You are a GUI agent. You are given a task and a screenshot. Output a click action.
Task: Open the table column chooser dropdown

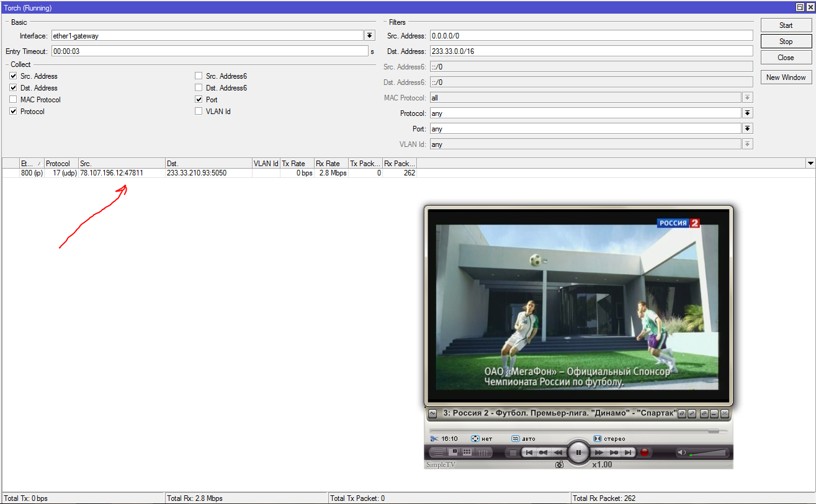click(x=810, y=163)
